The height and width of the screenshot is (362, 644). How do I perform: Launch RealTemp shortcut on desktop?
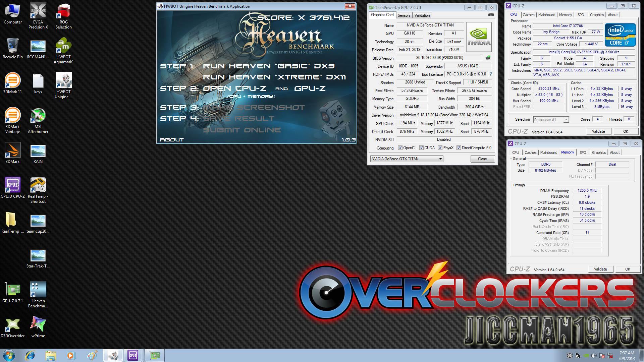38,190
